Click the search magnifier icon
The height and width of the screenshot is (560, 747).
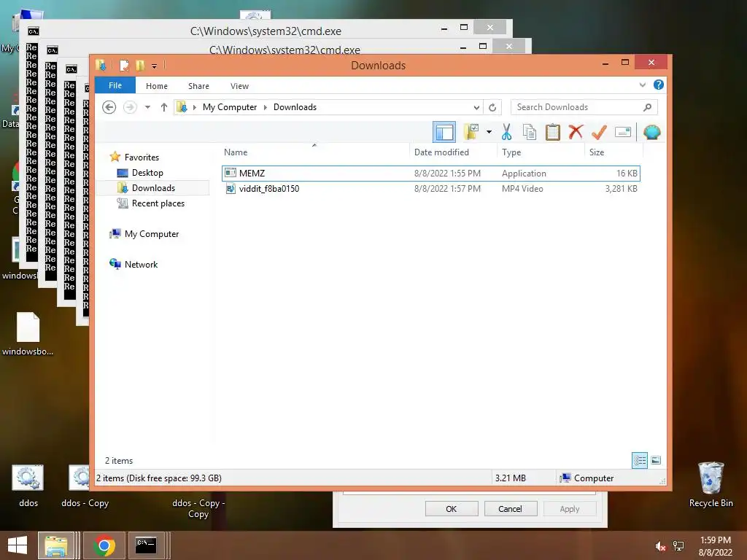click(647, 107)
